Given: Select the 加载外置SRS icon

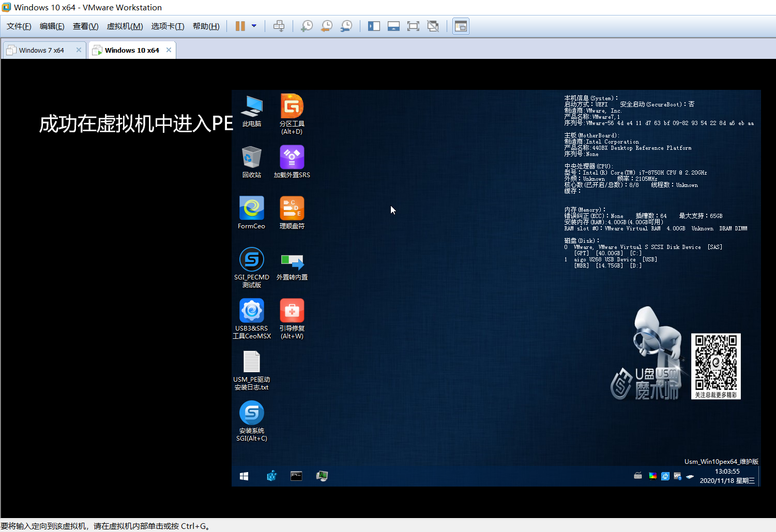Looking at the screenshot, I should tap(292, 162).
